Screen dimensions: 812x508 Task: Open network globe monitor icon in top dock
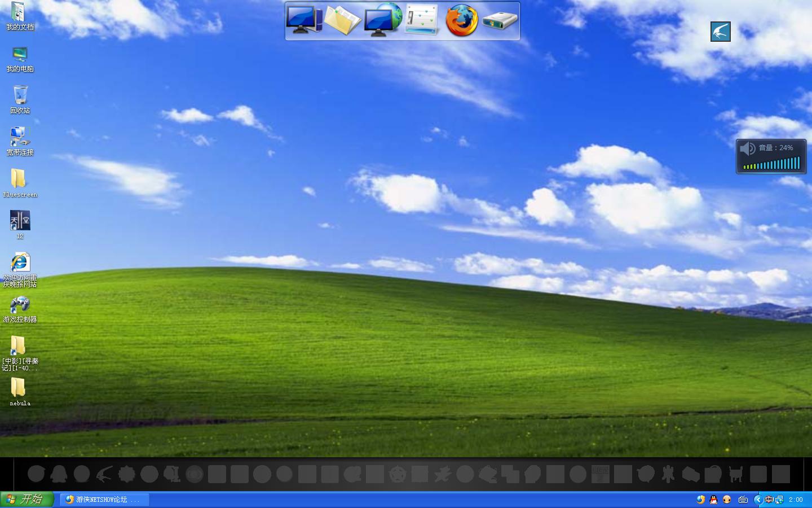pos(383,20)
